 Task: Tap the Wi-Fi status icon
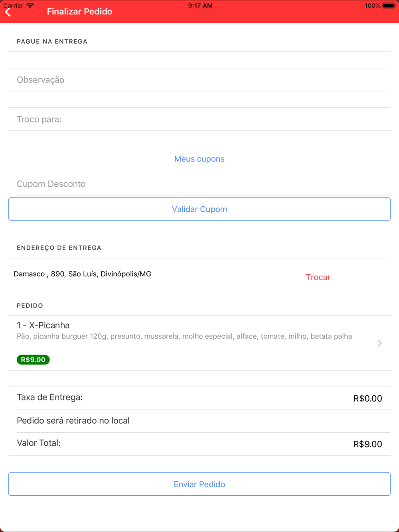point(30,6)
